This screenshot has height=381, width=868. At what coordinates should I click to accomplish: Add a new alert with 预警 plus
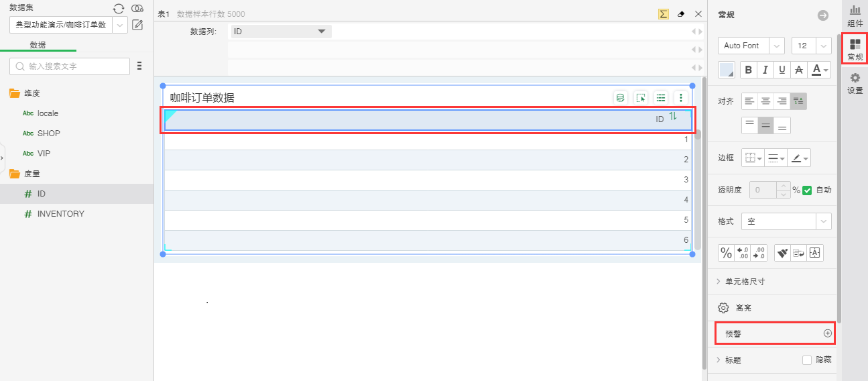tap(827, 333)
